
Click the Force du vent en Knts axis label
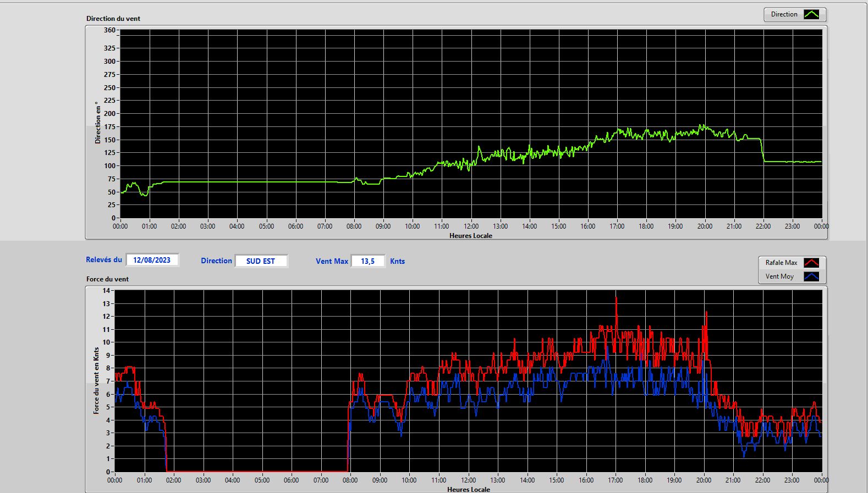(96, 380)
